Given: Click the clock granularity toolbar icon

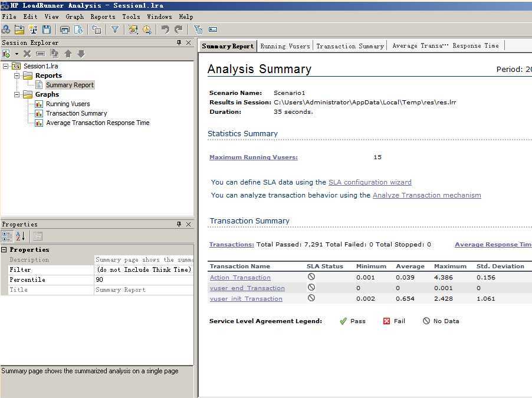Looking at the screenshot, I should tap(147, 29).
